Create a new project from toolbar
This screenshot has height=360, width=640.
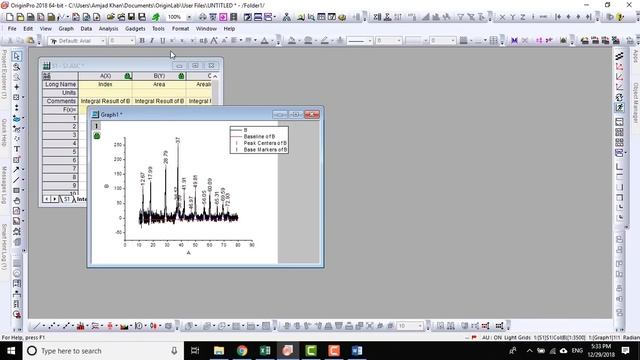[x=10, y=17]
